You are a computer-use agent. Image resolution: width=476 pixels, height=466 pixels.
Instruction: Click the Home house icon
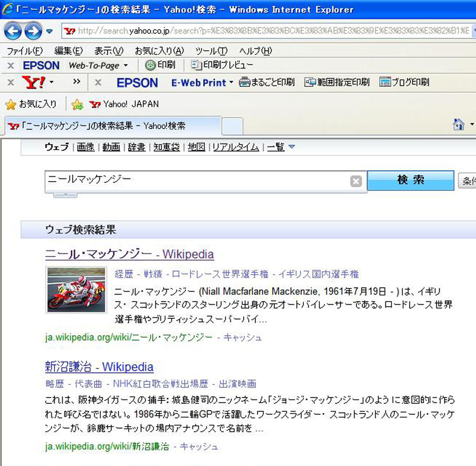(x=458, y=124)
